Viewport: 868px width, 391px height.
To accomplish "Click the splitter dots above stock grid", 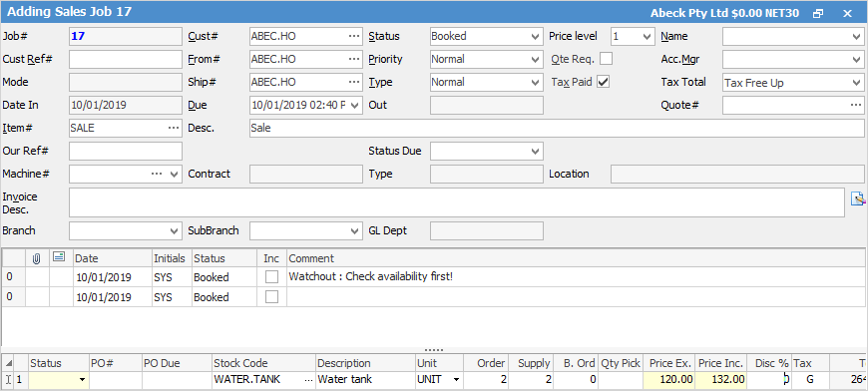I will click(x=433, y=350).
